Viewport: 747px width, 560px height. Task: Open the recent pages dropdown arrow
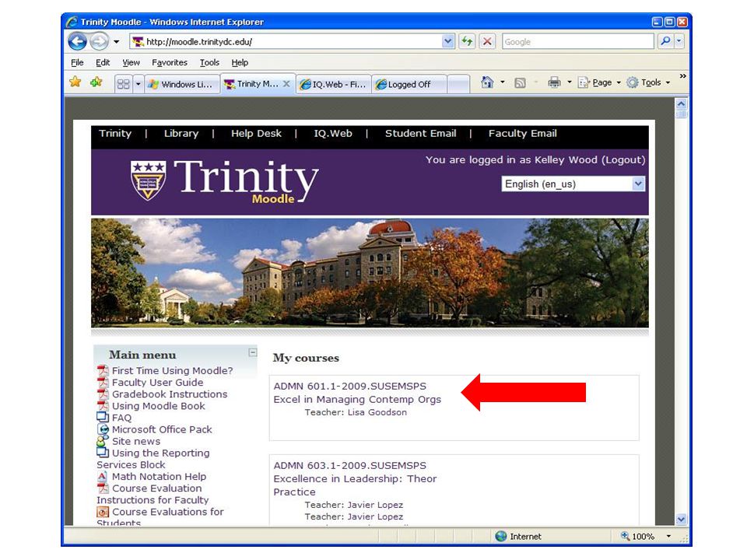[x=116, y=42]
